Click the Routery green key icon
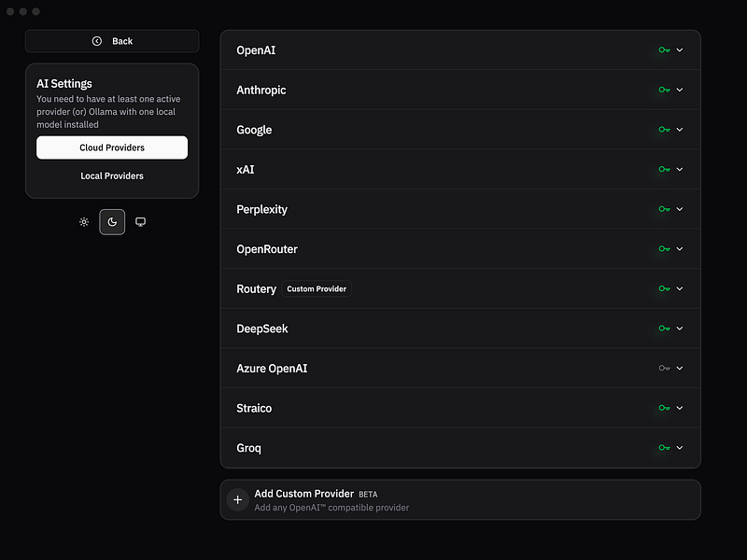This screenshot has width=747, height=560. [664, 288]
